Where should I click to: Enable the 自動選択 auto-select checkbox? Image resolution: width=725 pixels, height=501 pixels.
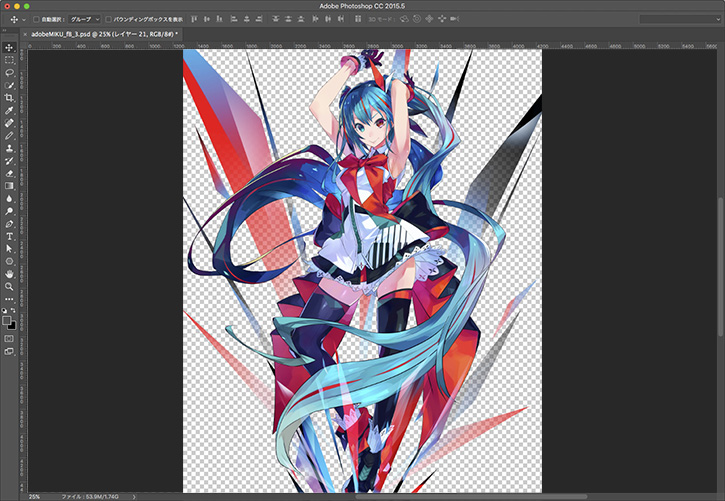36,19
